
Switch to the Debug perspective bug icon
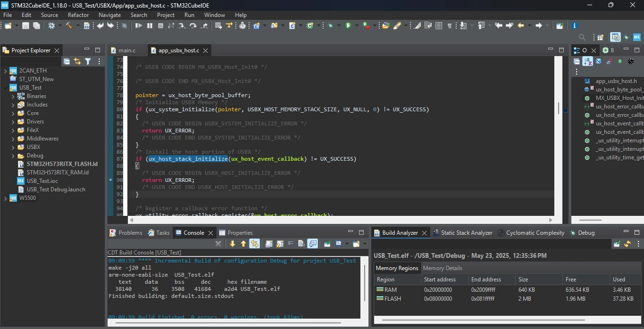(627, 37)
